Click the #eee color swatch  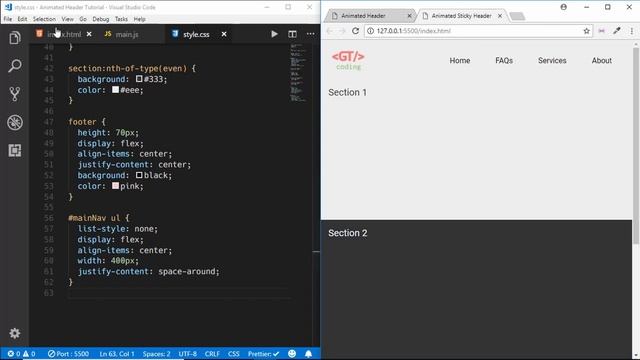(x=116, y=89)
